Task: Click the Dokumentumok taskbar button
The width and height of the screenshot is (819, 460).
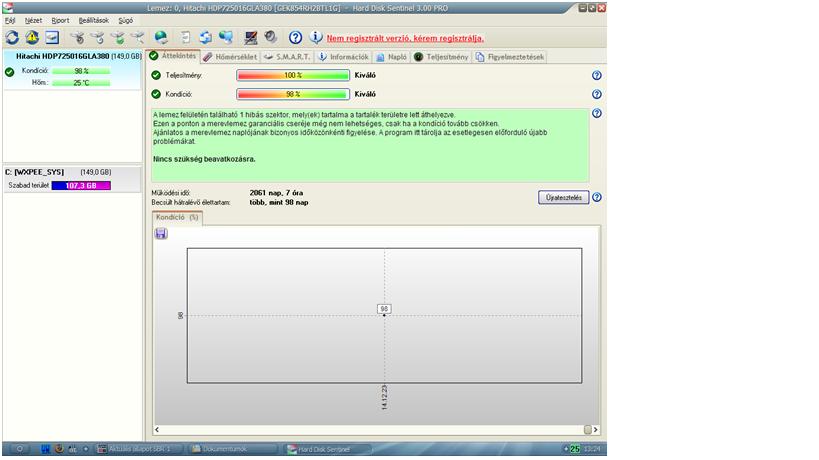Action: (233, 449)
